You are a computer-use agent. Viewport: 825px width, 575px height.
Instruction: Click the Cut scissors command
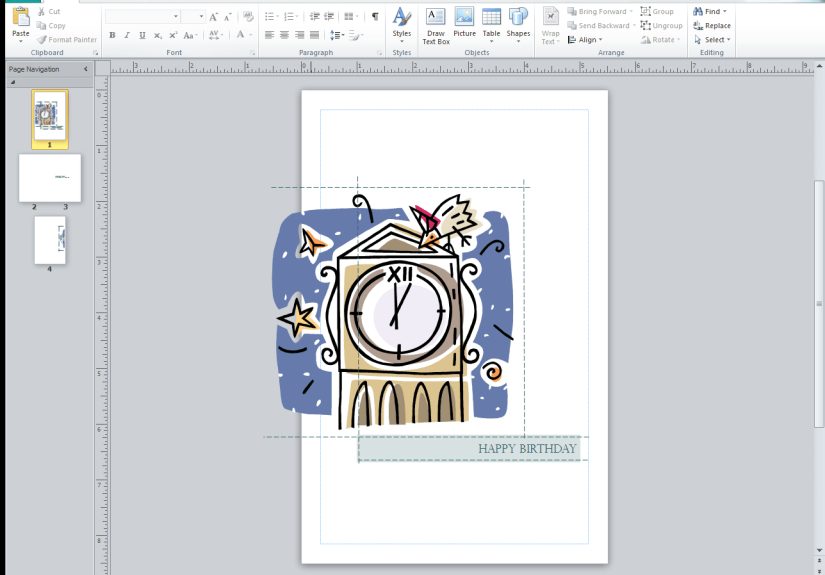pos(49,11)
